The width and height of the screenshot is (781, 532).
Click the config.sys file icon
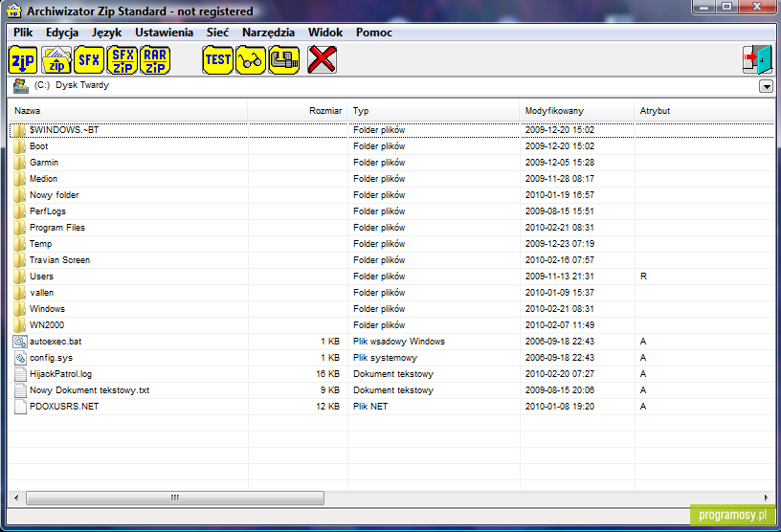tap(20, 358)
